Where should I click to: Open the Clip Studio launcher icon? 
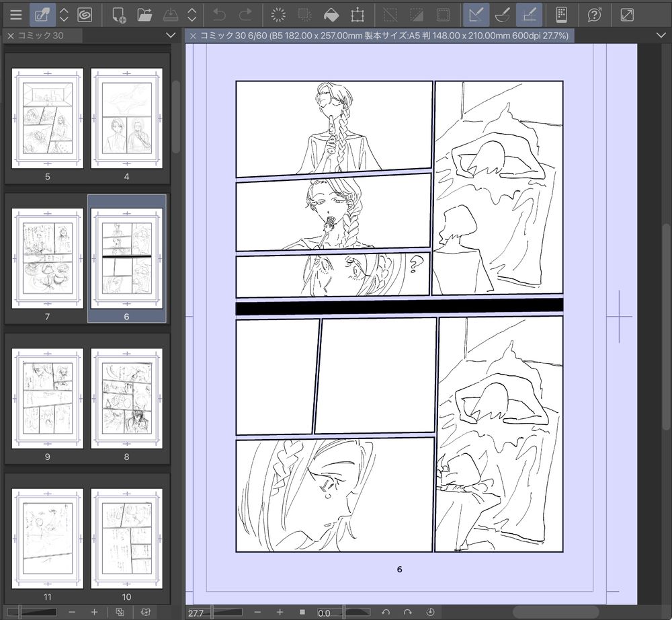click(x=85, y=15)
